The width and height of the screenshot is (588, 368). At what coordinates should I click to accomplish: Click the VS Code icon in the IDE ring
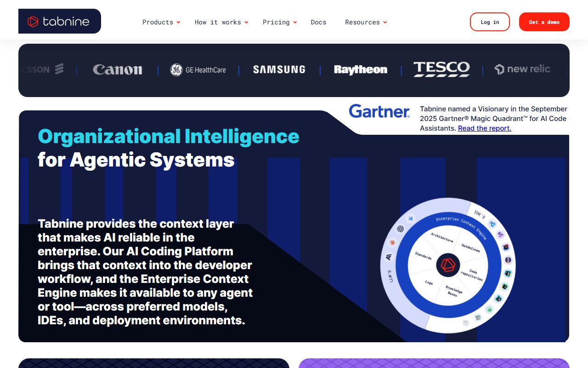point(492,224)
